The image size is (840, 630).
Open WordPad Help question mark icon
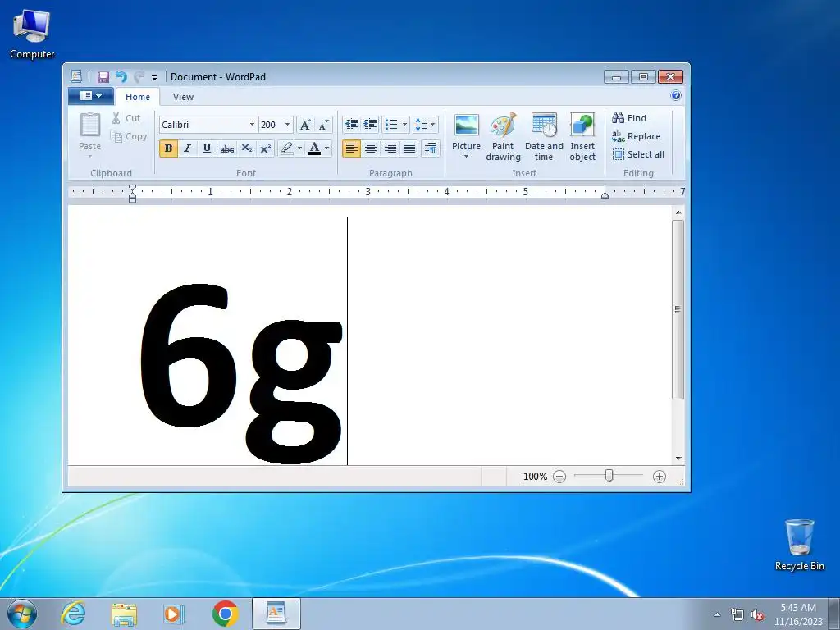point(676,95)
